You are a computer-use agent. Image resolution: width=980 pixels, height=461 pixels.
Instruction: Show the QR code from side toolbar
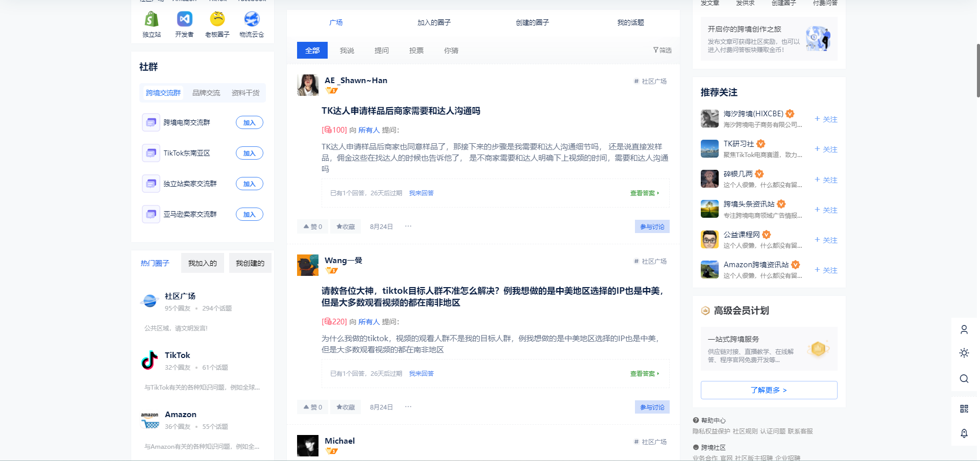964,408
